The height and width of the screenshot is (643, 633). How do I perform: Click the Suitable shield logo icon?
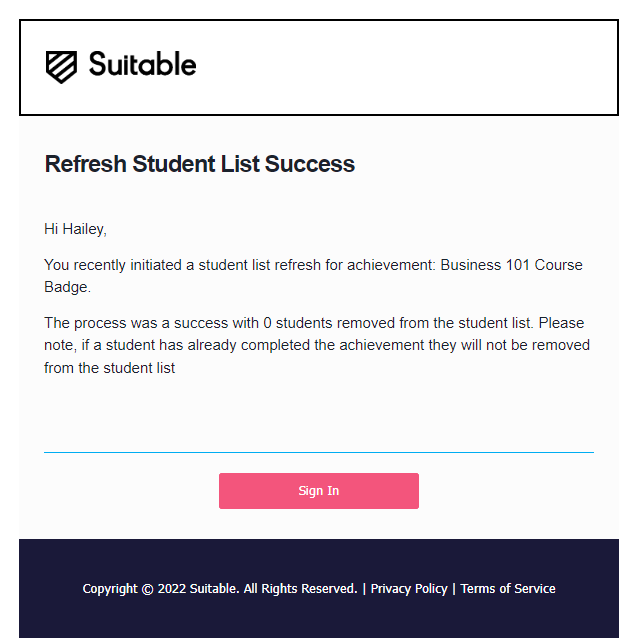point(61,67)
